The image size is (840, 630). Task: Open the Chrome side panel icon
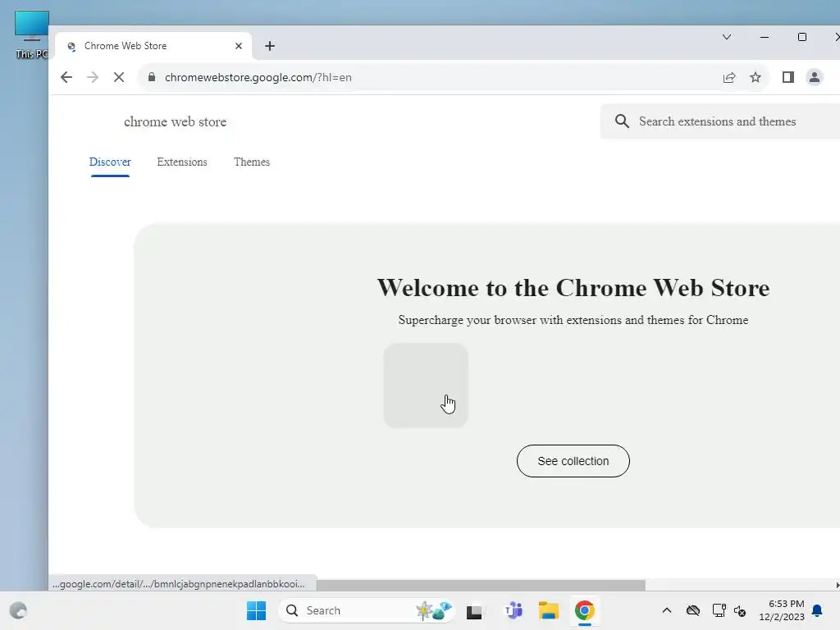point(788,77)
